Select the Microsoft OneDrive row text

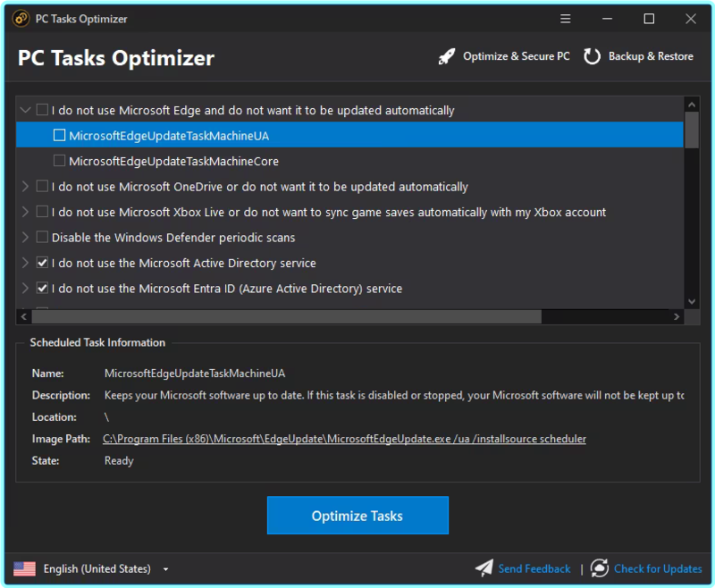tap(260, 187)
